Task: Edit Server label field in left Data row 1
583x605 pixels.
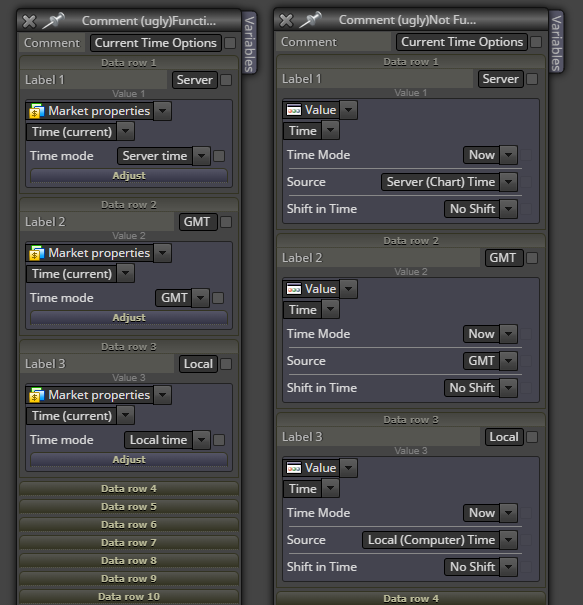Action: tap(195, 80)
